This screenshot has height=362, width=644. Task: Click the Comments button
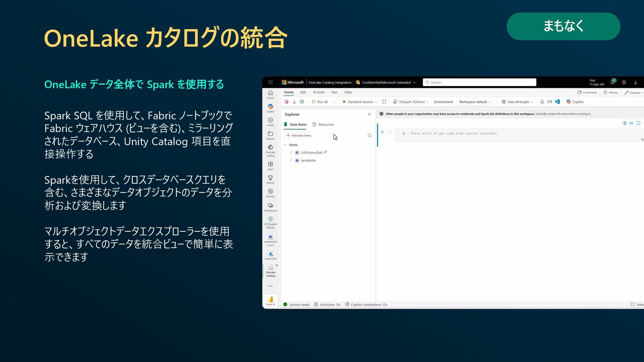pyautogui.click(x=587, y=93)
